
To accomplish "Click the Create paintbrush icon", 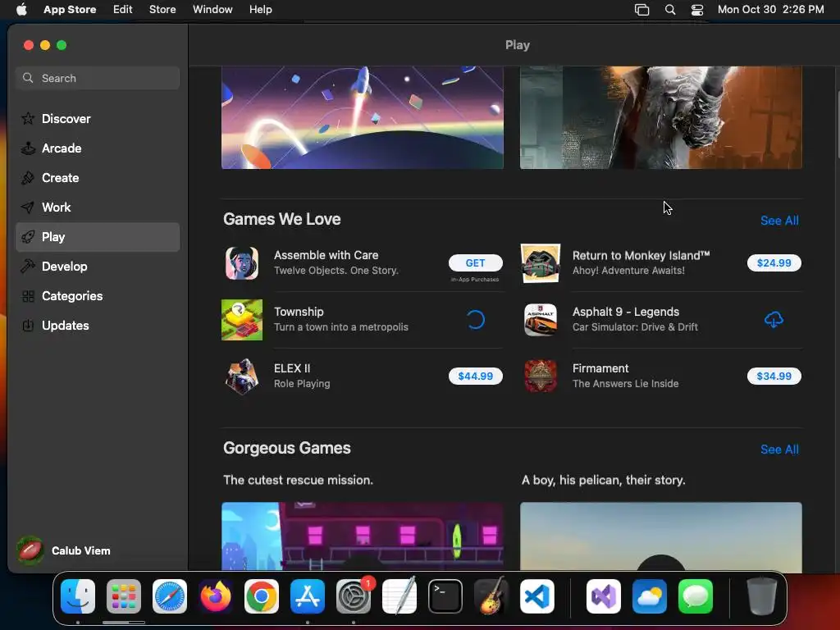I will (28, 178).
